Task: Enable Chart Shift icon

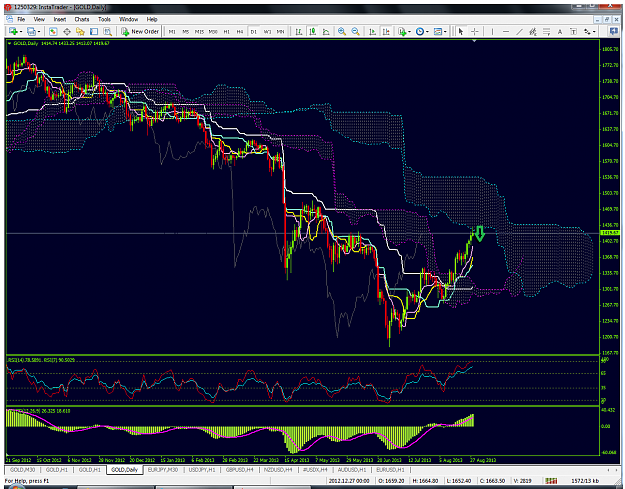Action: 386,31
